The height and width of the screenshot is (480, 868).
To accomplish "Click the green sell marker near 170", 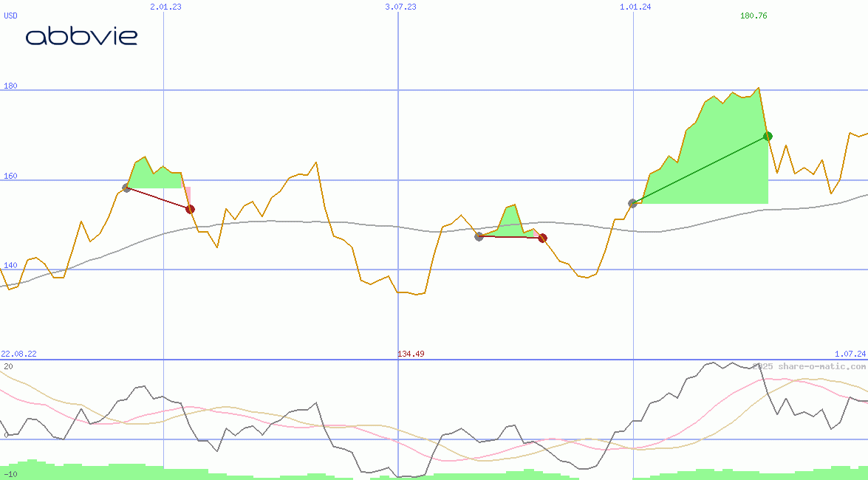I will pos(768,136).
